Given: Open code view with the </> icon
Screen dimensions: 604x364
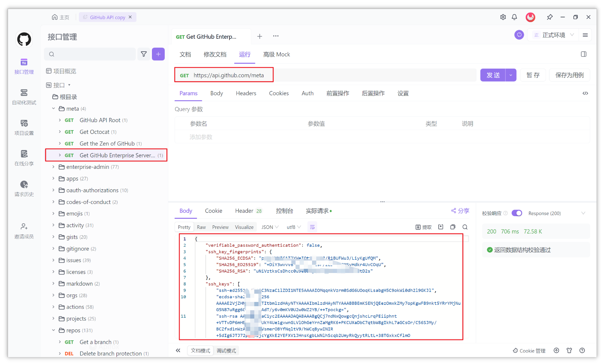Looking at the screenshot, I should point(585,93).
